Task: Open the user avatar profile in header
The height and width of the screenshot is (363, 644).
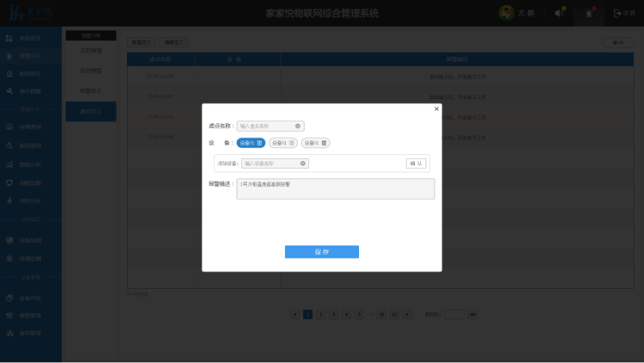Action: tap(506, 13)
